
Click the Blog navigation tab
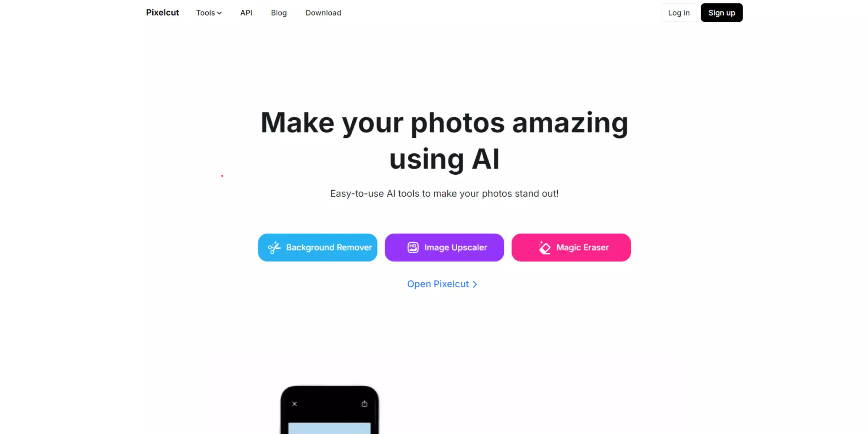pyautogui.click(x=279, y=12)
